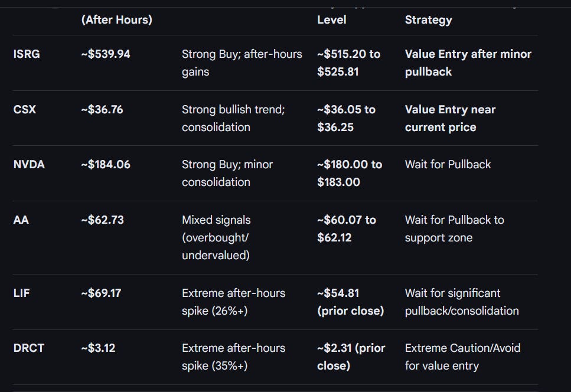Click LIF's "Extreme after-hours spike (26%+)" text
Image resolution: width=571 pixels, height=392 pixels.
233,302
